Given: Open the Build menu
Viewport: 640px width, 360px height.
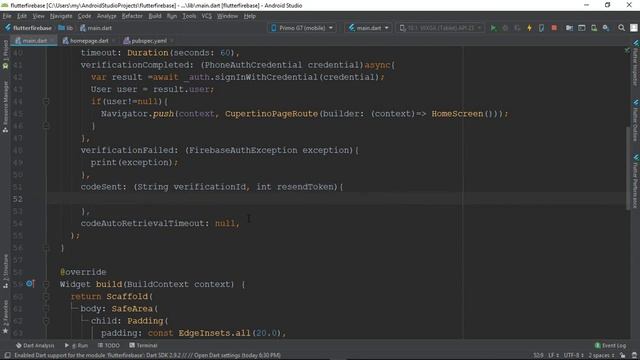Looking at the screenshot, I should pos(155,16).
